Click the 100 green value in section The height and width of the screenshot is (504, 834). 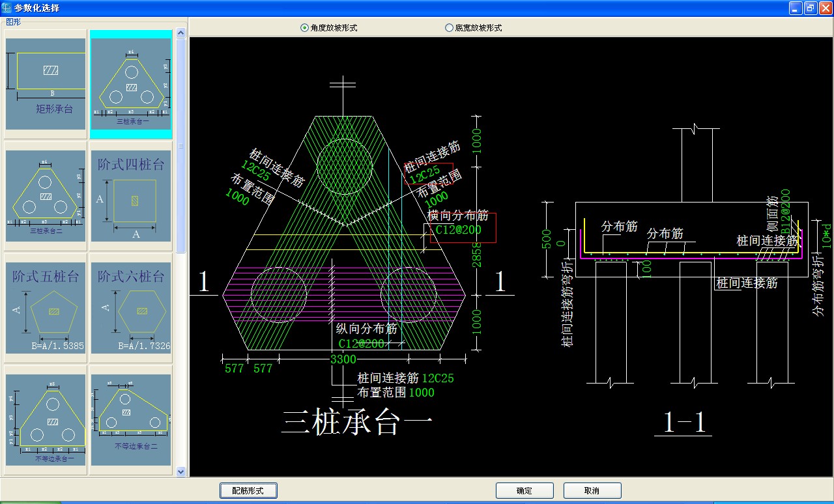tap(646, 269)
